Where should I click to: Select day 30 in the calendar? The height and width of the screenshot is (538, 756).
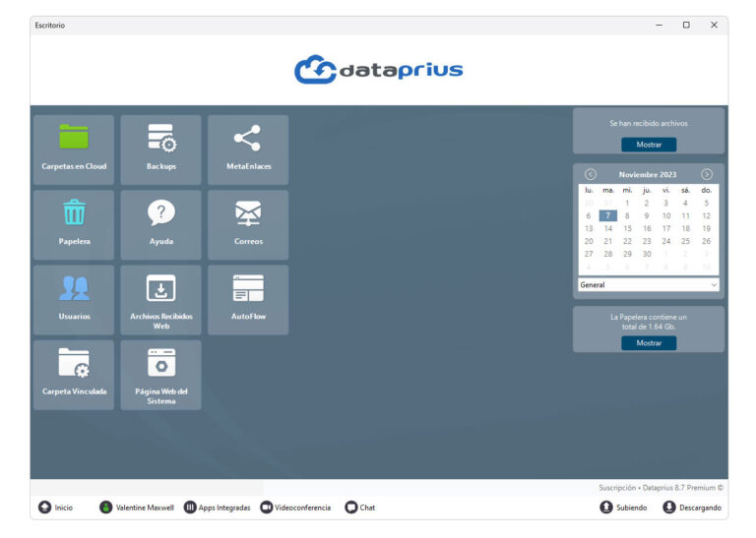(x=647, y=254)
